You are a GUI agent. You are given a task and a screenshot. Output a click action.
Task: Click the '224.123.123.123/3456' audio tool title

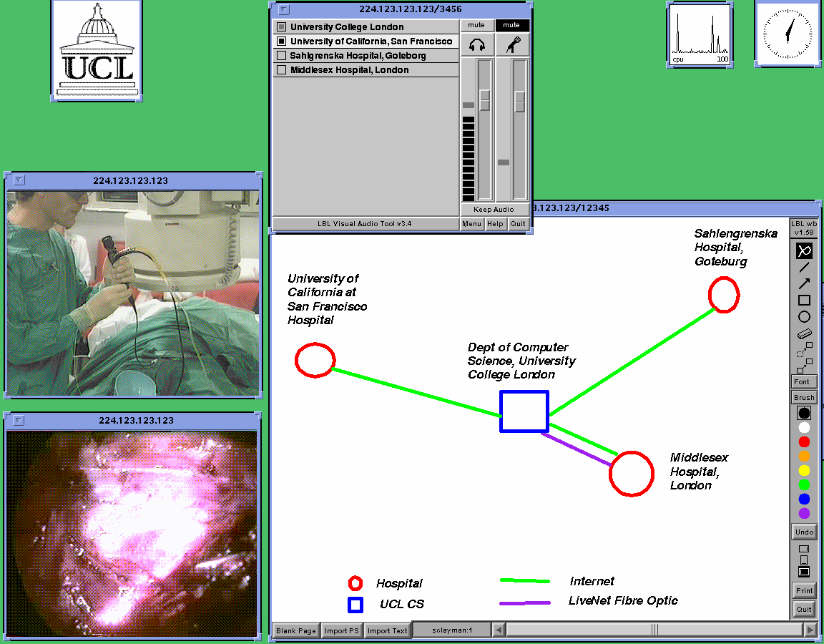coord(411,9)
